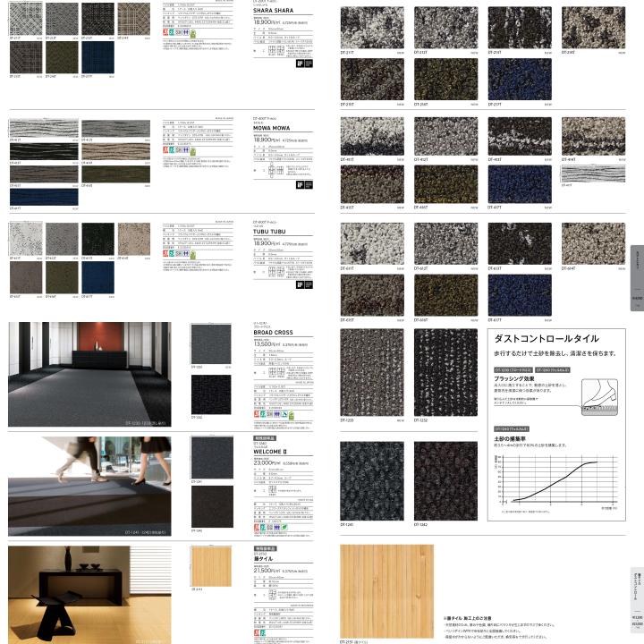Select the white speckled TUBU TUBU small swatch
Viewport: 644px width, 644px height.
pos(26,239)
